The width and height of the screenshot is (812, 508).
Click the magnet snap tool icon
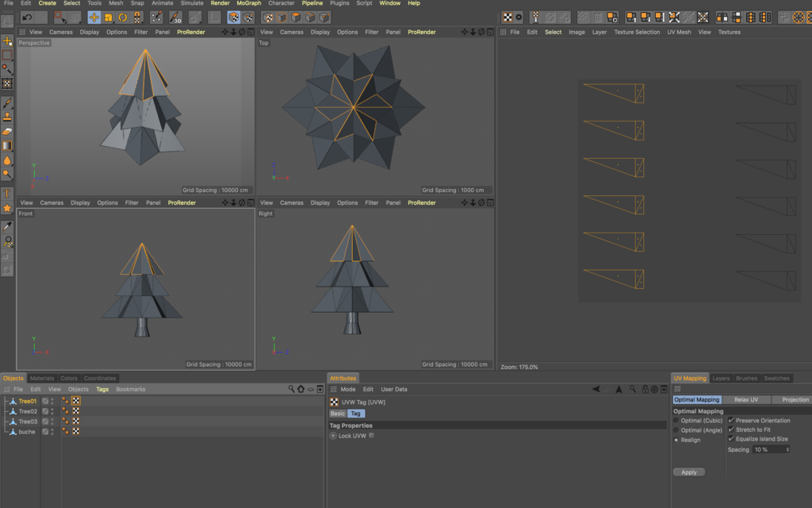137,17
